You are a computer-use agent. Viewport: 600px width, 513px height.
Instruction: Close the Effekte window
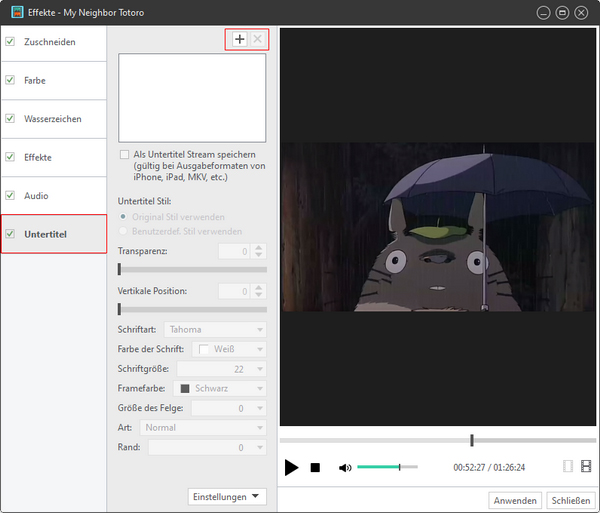coord(581,13)
